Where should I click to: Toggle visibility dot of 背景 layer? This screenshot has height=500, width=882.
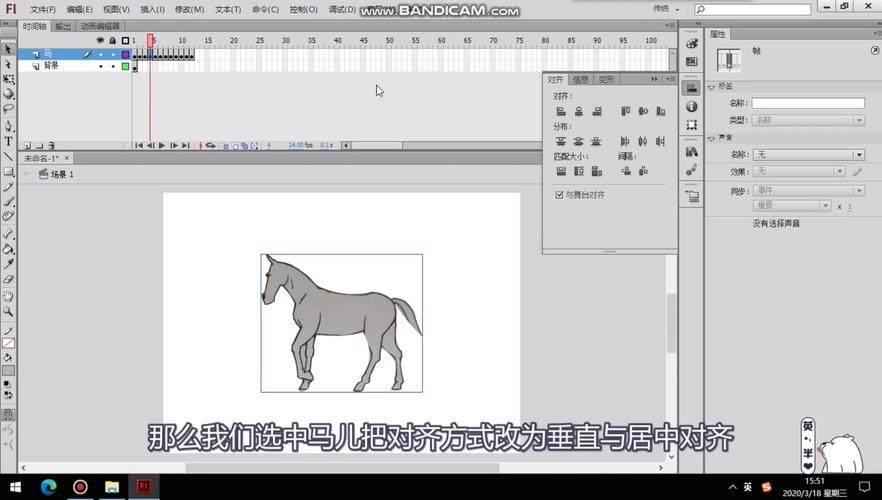(101, 66)
